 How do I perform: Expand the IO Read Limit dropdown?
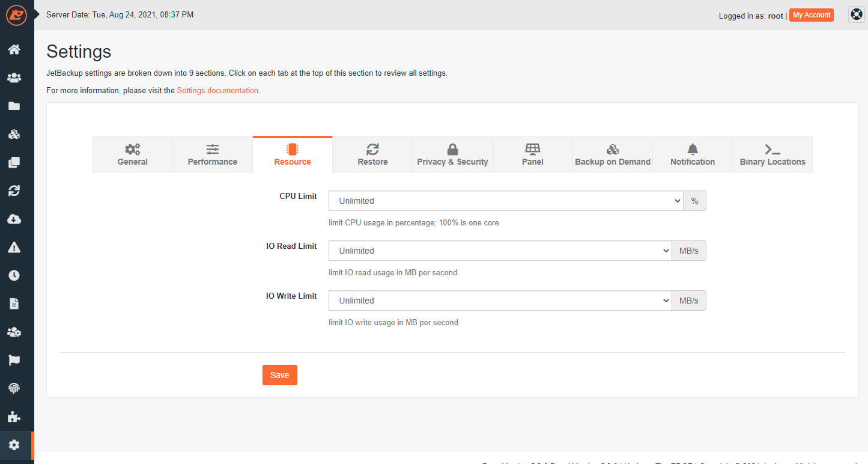(499, 251)
